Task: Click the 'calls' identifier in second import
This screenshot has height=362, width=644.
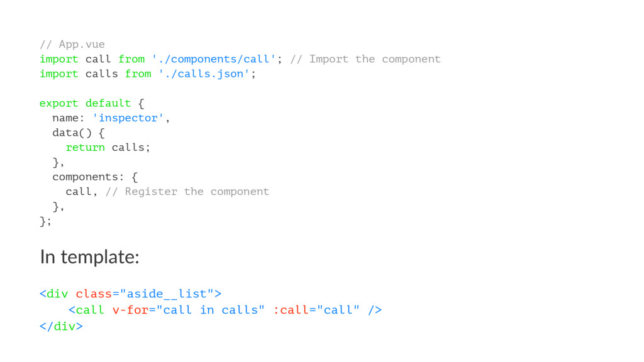Action: (x=101, y=74)
